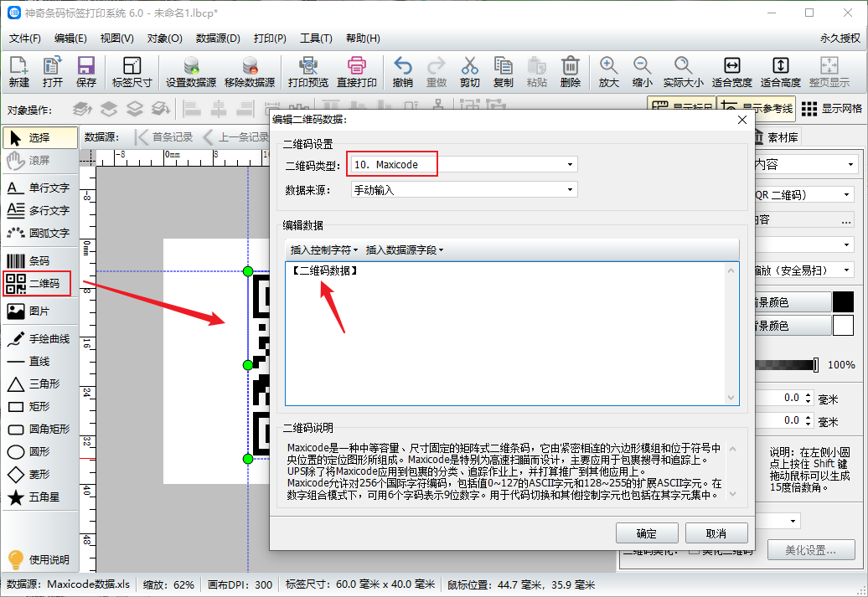Open the 二维码类型 dropdown showing Maxicode
Image resolution: width=868 pixels, height=597 pixels.
pos(464,165)
